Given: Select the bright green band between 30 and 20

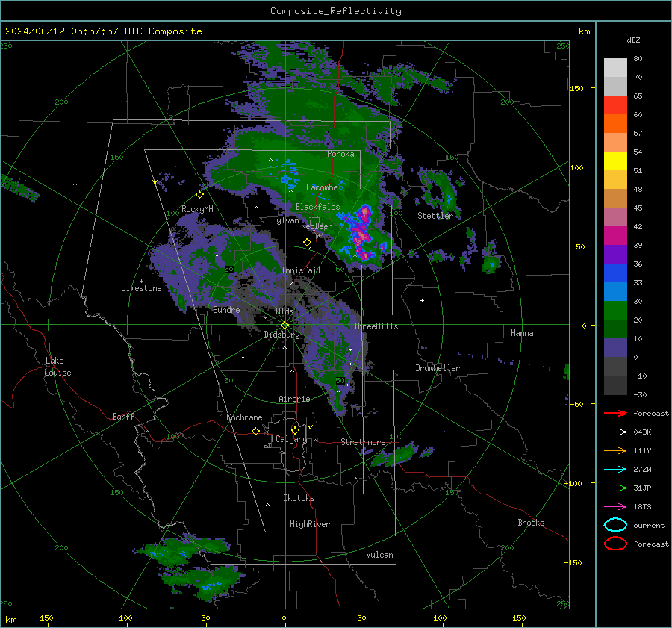Looking at the screenshot, I should tap(615, 311).
